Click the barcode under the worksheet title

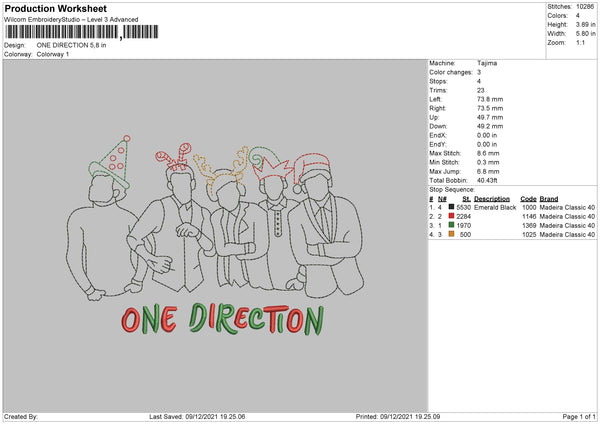[x=82, y=32]
